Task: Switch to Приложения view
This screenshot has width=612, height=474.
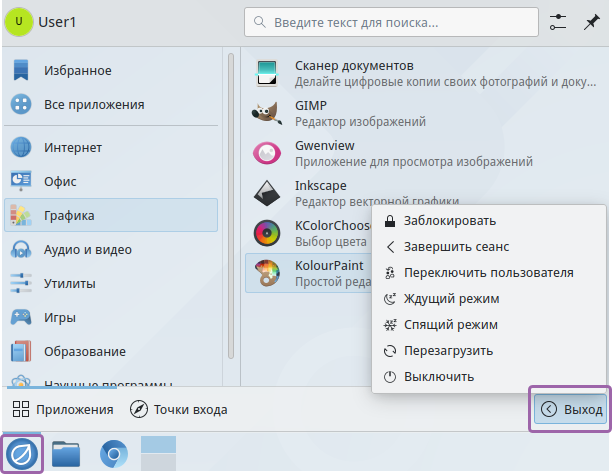Action: pyautogui.click(x=63, y=409)
